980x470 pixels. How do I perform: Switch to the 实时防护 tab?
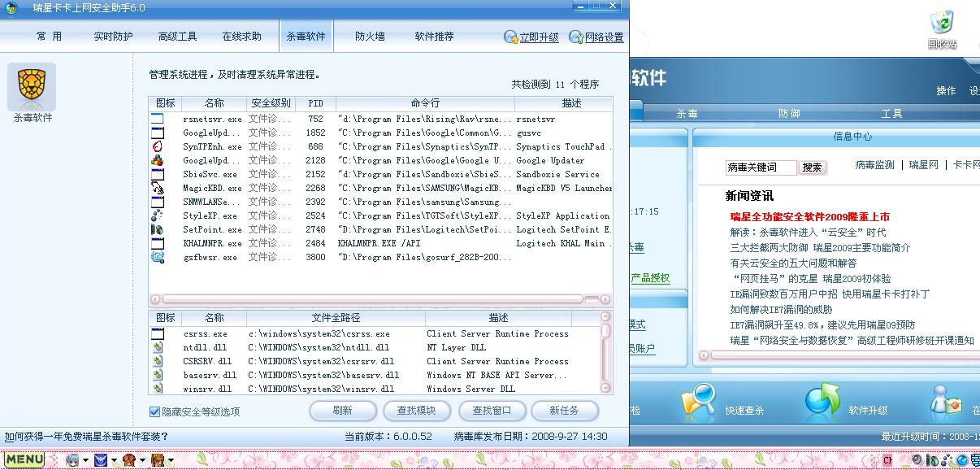point(113,37)
